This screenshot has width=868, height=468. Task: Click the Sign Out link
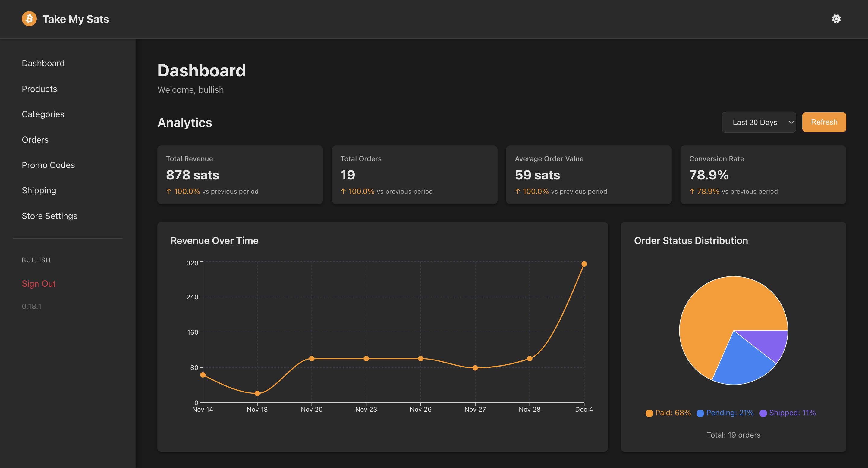38,284
